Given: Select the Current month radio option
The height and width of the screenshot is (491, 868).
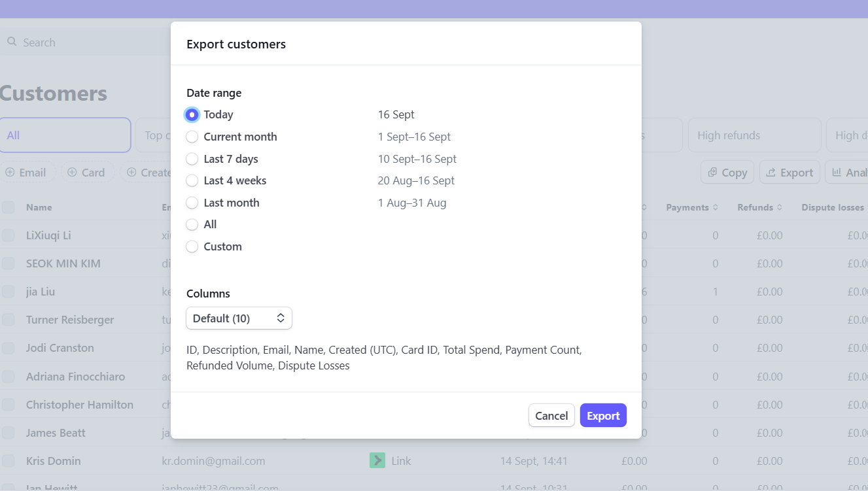Looking at the screenshot, I should (192, 137).
